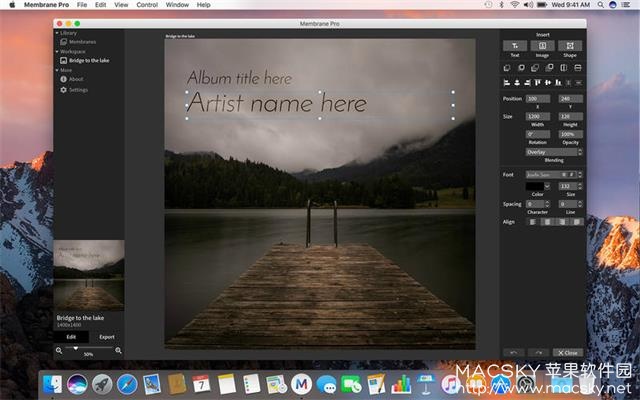Insert a new Text element

[x=515, y=46]
